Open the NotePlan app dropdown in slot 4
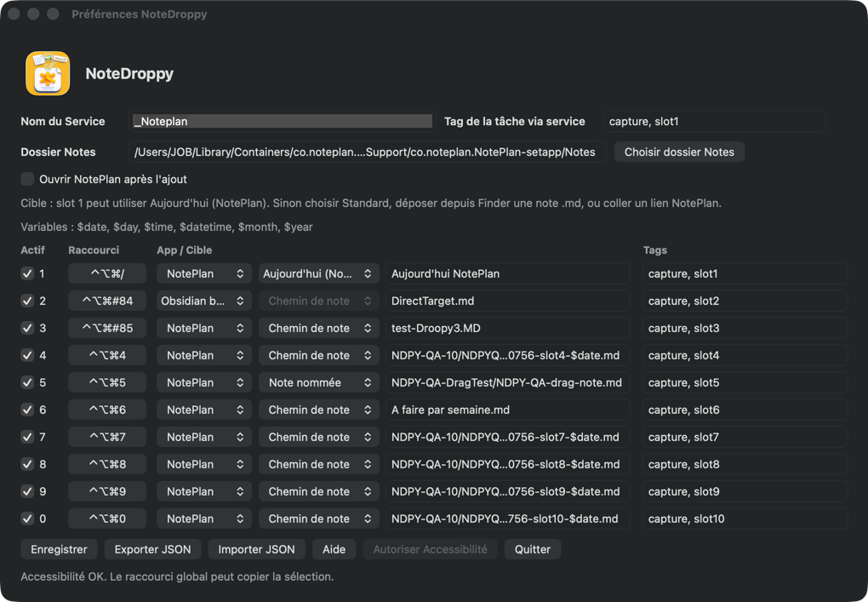This screenshot has width=868, height=602. point(204,355)
